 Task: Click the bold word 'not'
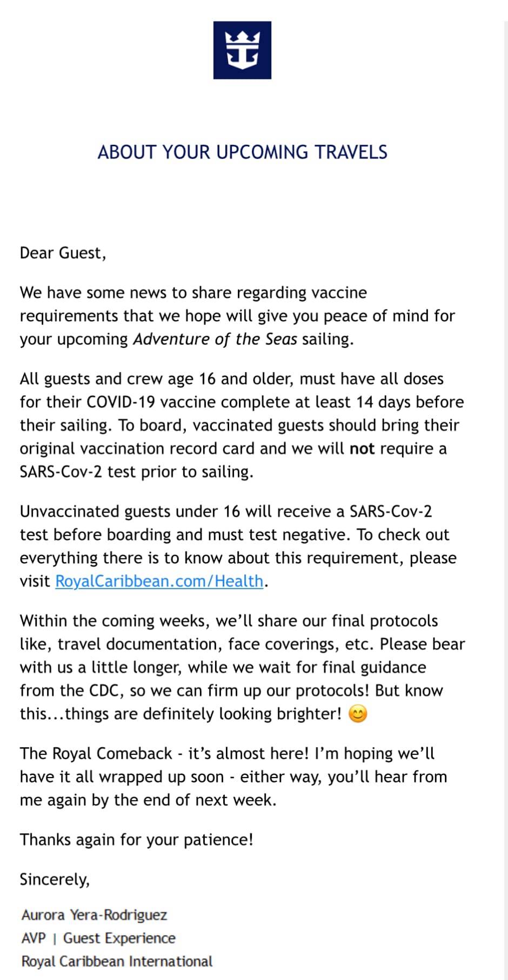[362, 449]
